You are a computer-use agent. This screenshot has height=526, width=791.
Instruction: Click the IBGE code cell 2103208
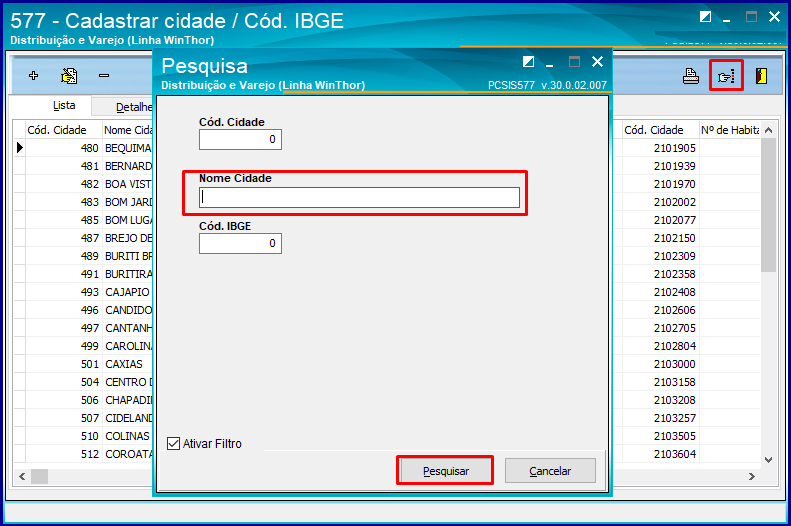click(x=660, y=400)
